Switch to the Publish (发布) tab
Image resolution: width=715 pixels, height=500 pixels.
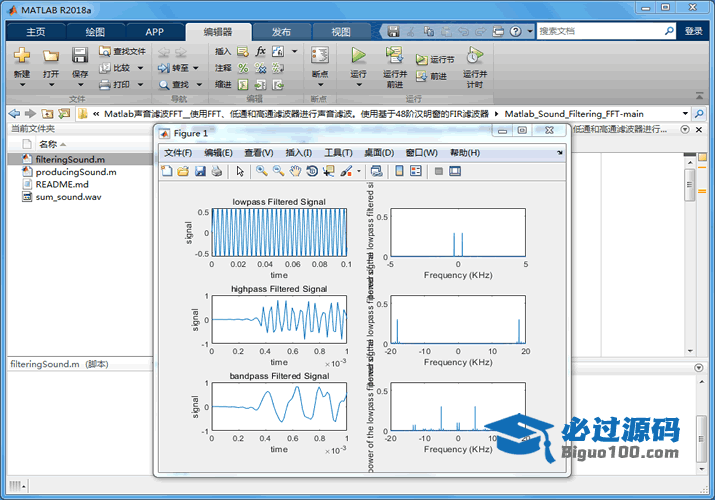click(x=281, y=32)
